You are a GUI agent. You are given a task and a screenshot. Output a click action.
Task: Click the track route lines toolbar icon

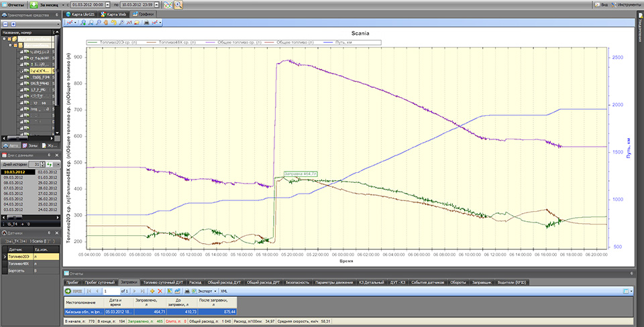click(x=168, y=5)
